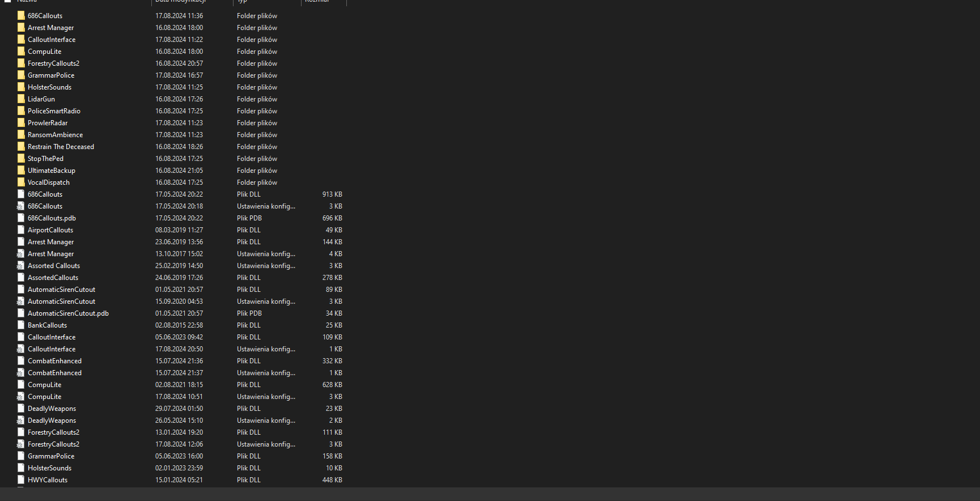980x501 pixels.
Task: Click the PoliceSmartRadio folder name
Action: (54, 111)
